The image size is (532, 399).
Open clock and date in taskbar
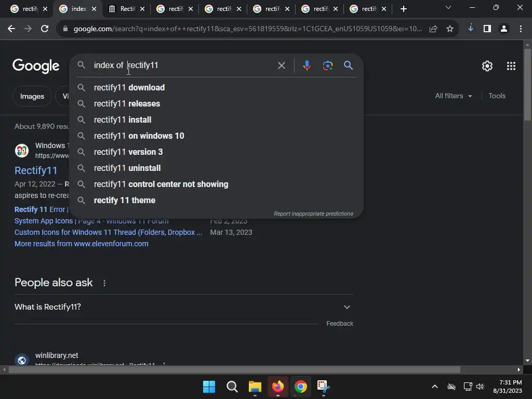507,387
